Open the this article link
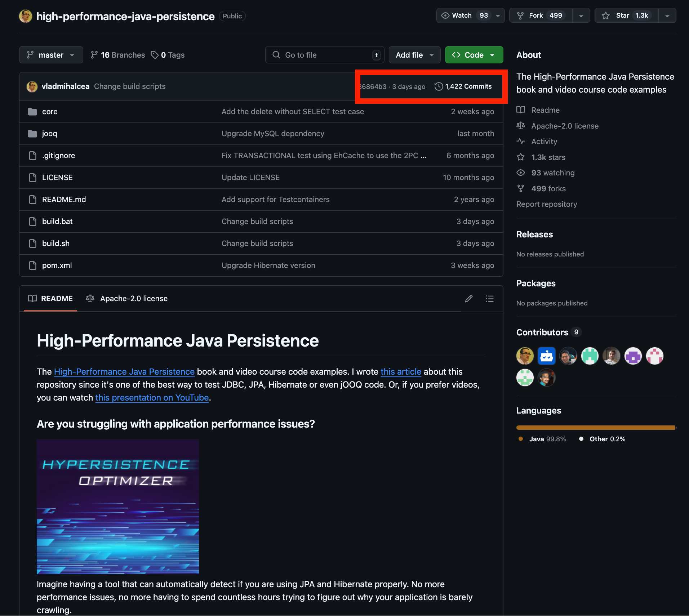Screen dimensions: 689x616 coord(401,372)
